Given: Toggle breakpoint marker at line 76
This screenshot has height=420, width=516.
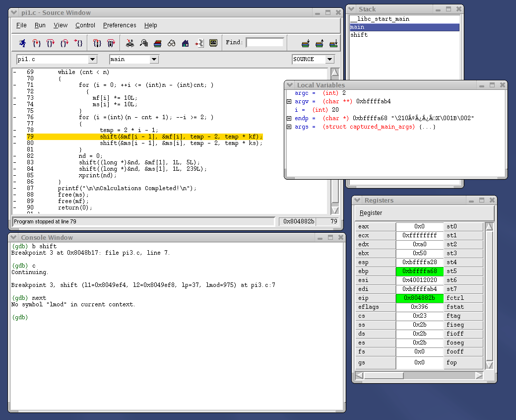Looking at the screenshot, I should coord(15,117).
